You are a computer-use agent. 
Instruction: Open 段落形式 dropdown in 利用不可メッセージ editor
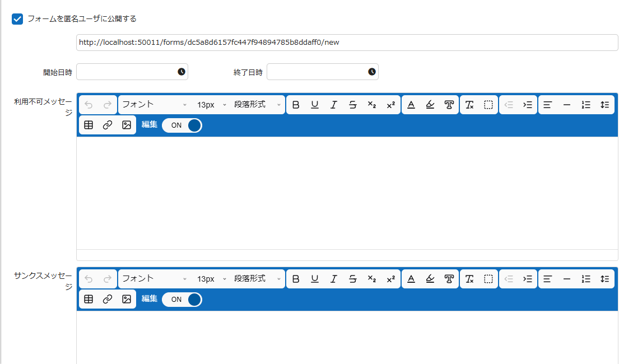pyautogui.click(x=258, y=105)
